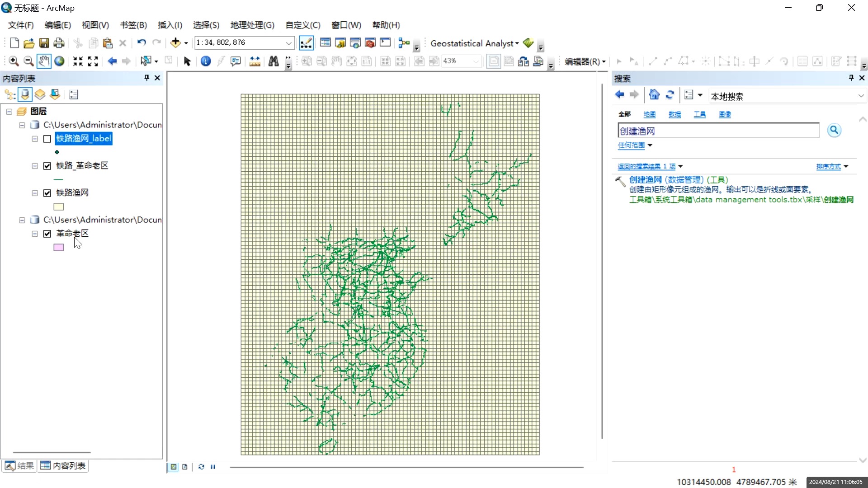Click the Add Data button
868x488 pixels.
point(175,43)
